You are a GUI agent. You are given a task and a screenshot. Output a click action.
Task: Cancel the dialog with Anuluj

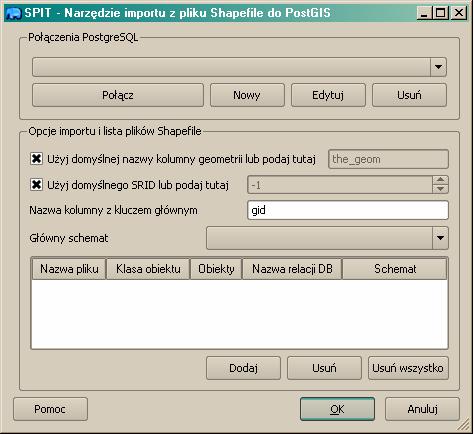tap(422, 409)
